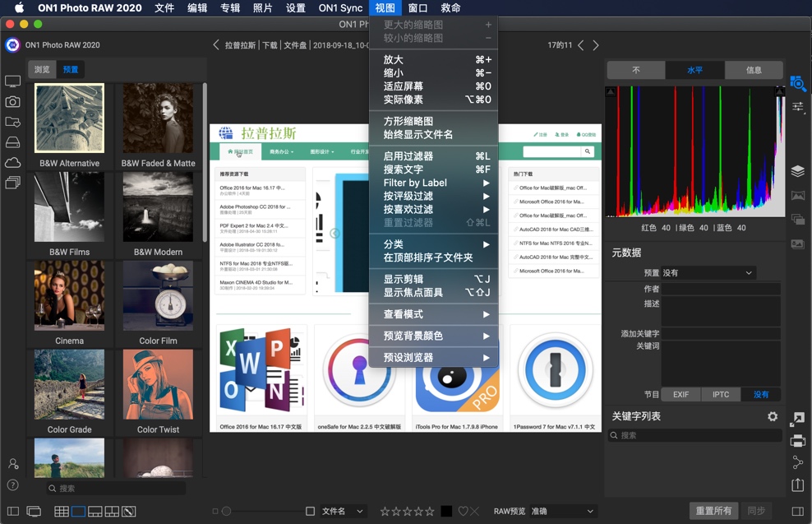
Task: Switch to compare view layout
Action: pos(112,512)
